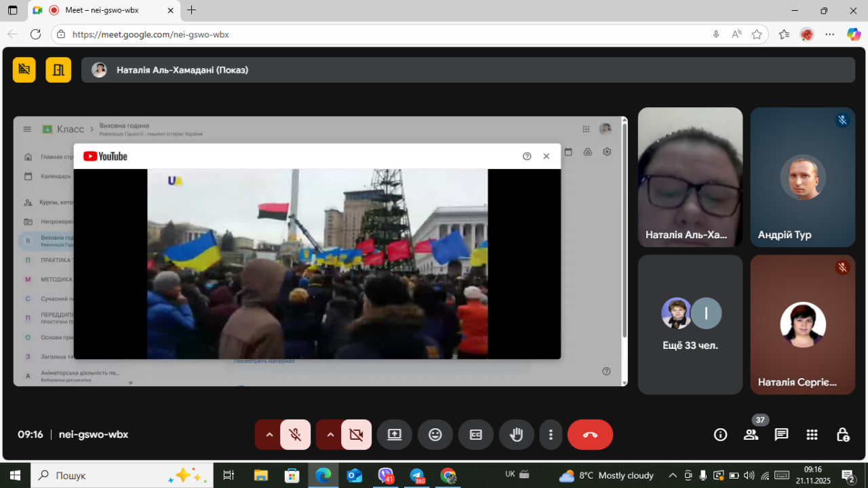This screenshot has height=488, width=868.
Task: Raise your hand in the meeting
Action: click(x=517, y=434)
